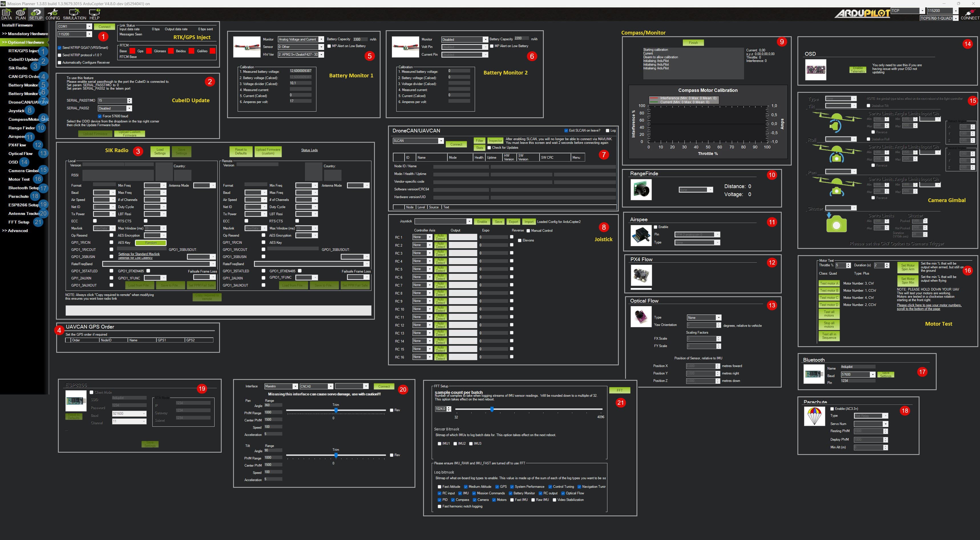Expand the Sensor 0: Other dropdown

(x=300, y=47)
